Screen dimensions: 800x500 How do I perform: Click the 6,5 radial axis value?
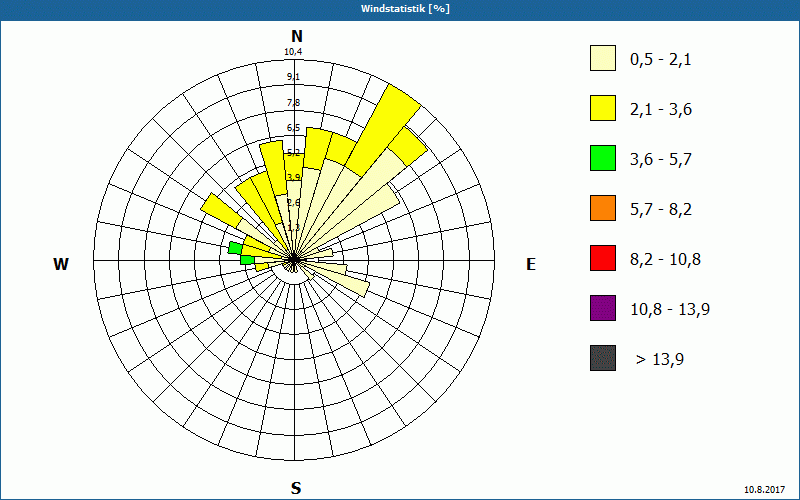(293, 128)
